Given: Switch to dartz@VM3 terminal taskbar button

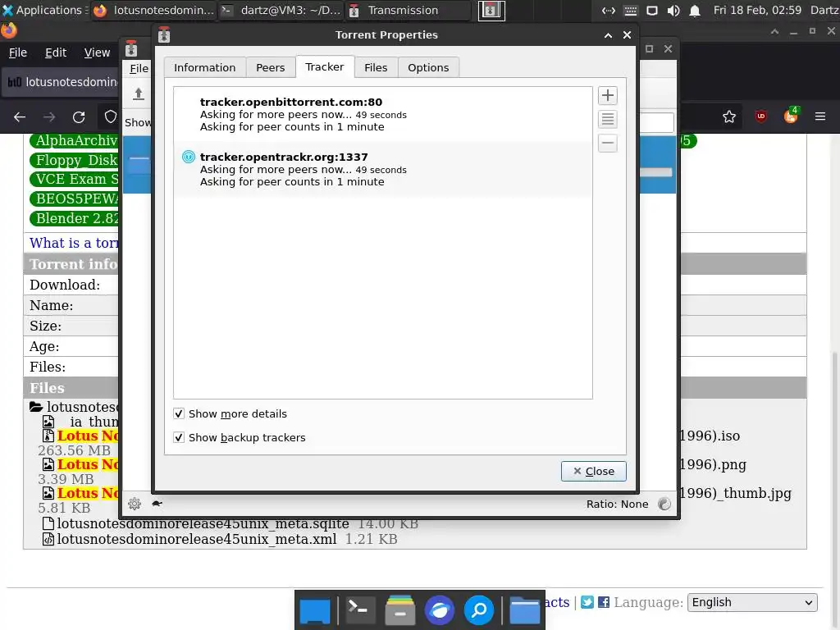Looking at the screenshot, I should click(282, 10).
